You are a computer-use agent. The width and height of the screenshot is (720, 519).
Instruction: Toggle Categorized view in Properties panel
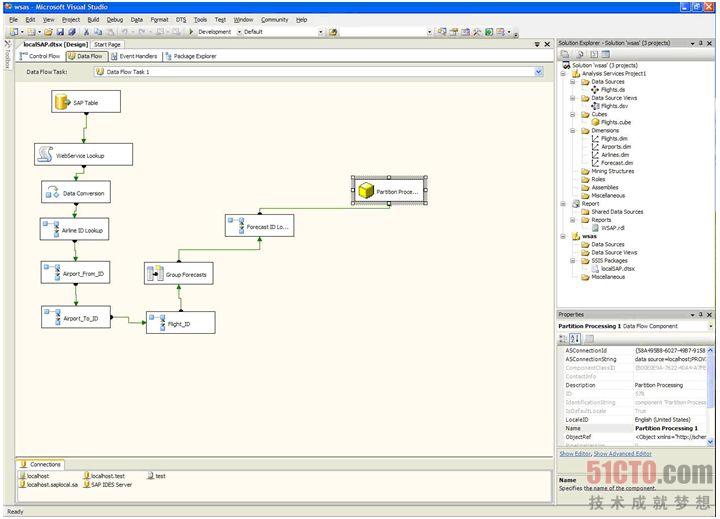(x=564, y=338)
